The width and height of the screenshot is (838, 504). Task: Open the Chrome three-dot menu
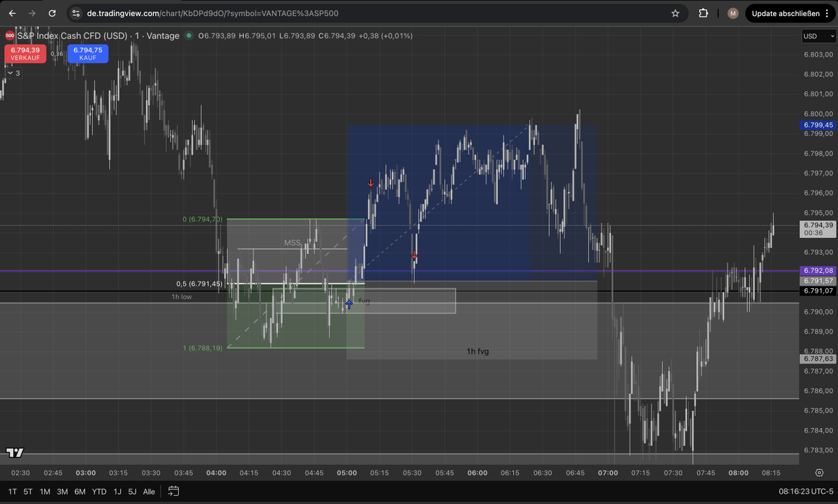826,13
